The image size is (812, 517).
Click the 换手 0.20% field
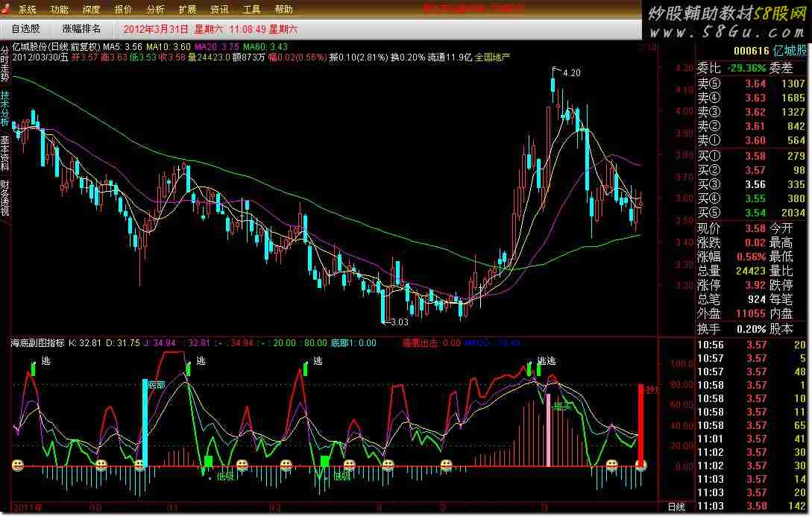[x=731, y=329]
